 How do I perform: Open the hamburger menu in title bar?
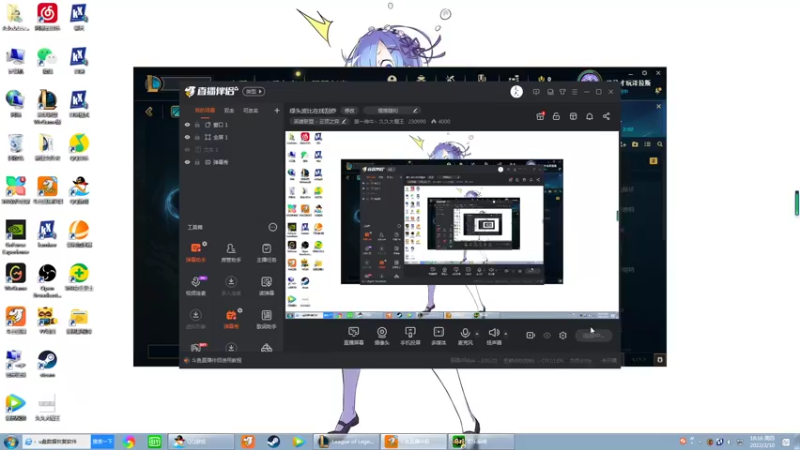(574, 92)
